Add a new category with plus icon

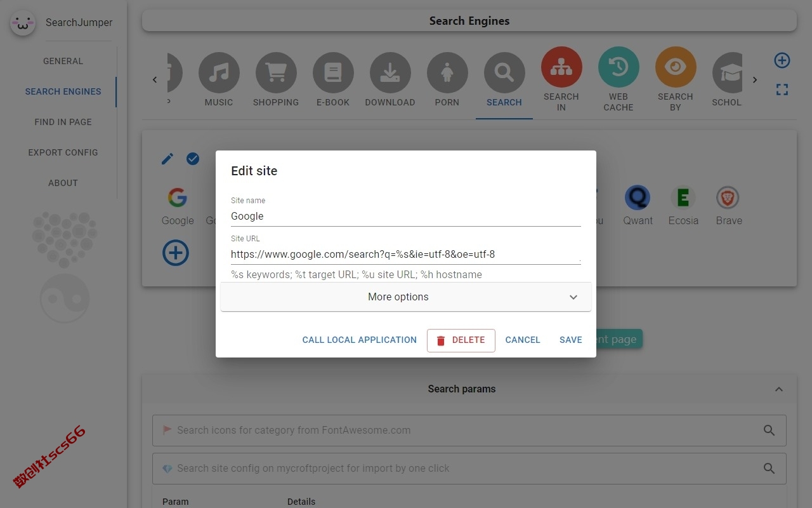782,60
